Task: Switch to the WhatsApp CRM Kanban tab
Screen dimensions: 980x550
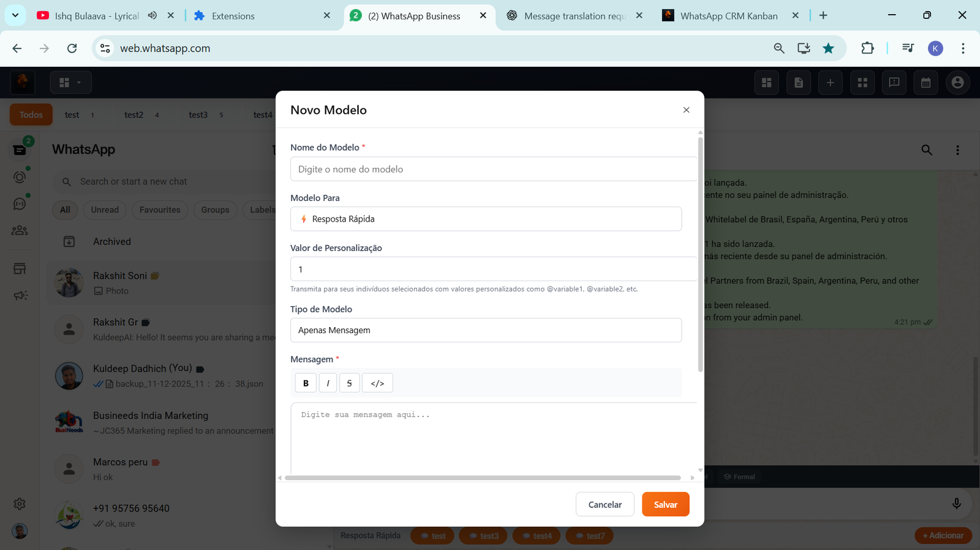Action: click(728, 16)
